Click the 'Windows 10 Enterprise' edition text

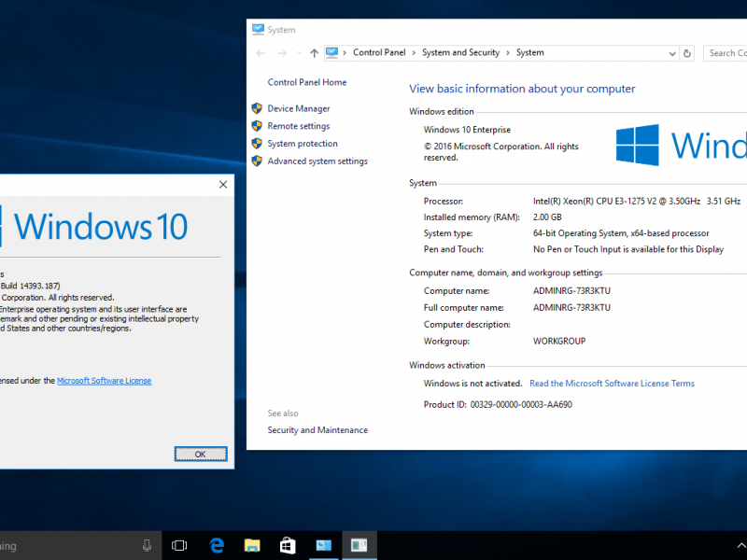pyautogui.click(x=467, y=130)
